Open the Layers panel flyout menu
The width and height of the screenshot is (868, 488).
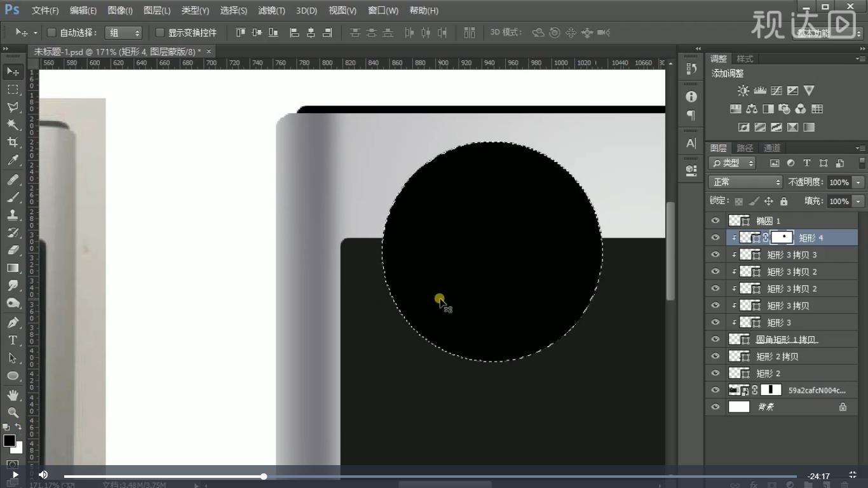tap(862, 148)
